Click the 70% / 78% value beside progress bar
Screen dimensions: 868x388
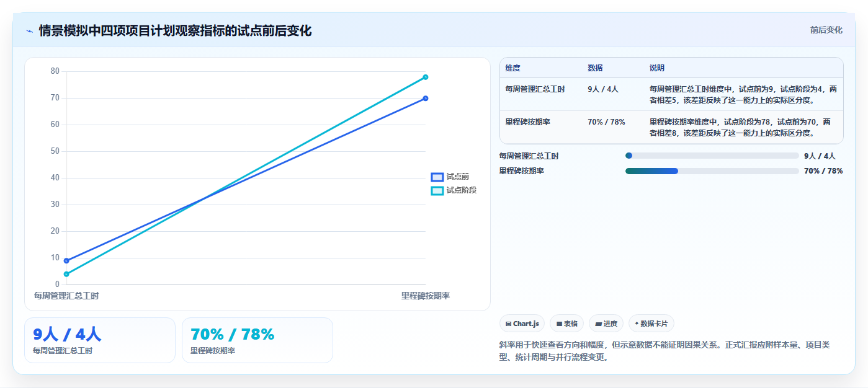[823, 171]
